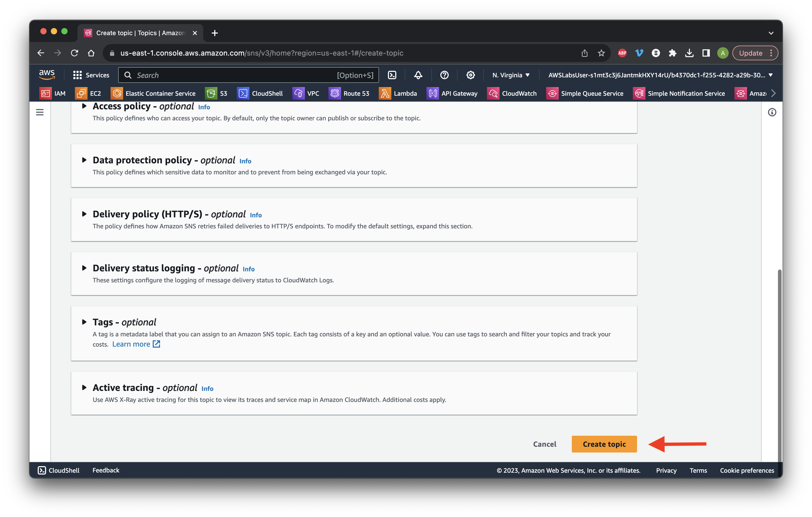
Task: Expand the Access policy section
Action: pos(84,106)
